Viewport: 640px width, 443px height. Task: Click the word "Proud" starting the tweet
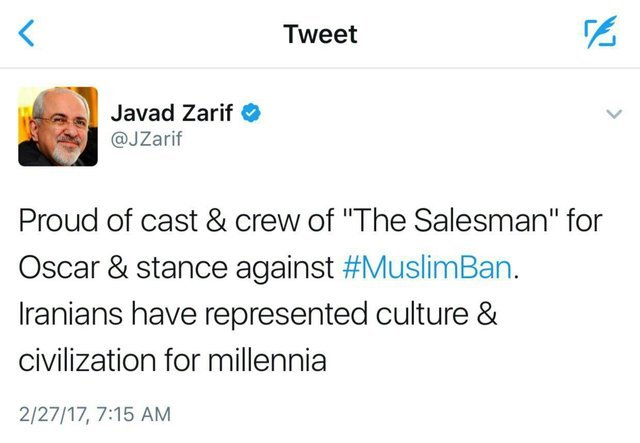(58, 222)
